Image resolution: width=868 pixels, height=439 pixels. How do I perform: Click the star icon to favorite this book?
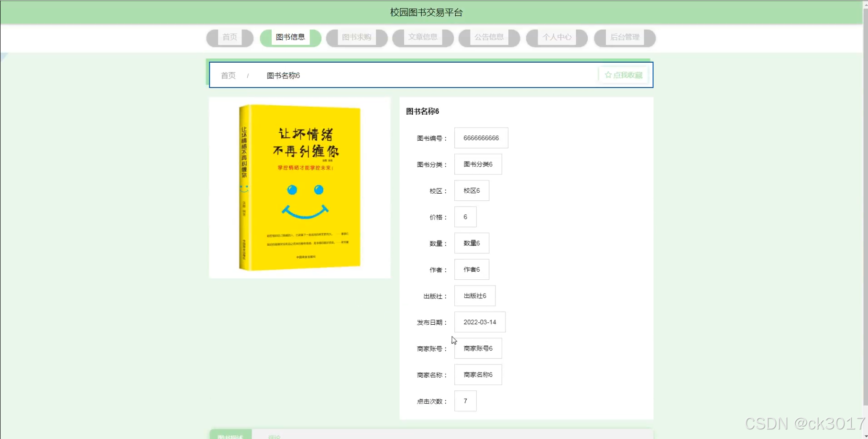(x=608, y=75)
